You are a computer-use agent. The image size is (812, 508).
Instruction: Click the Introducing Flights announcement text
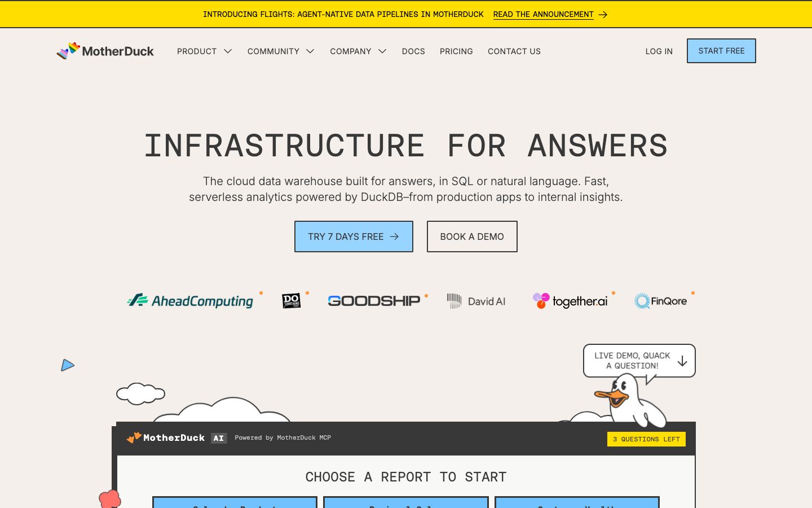coord(343,14)
